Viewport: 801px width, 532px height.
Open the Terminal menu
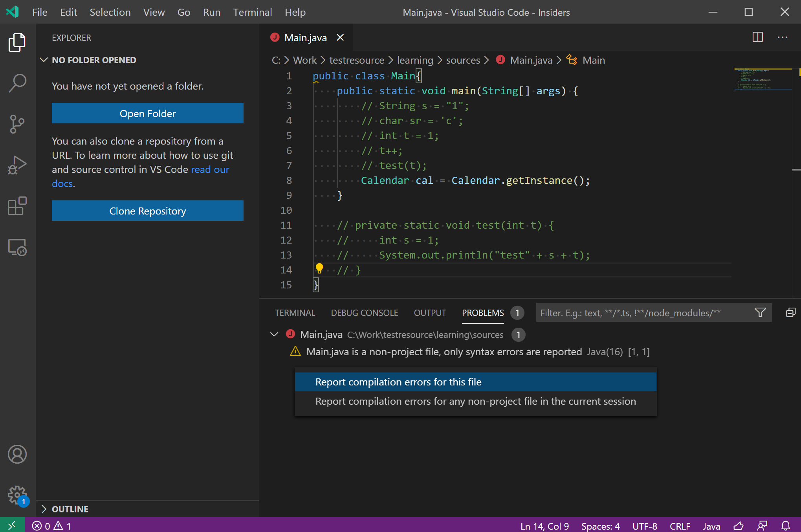coord(252,12)
